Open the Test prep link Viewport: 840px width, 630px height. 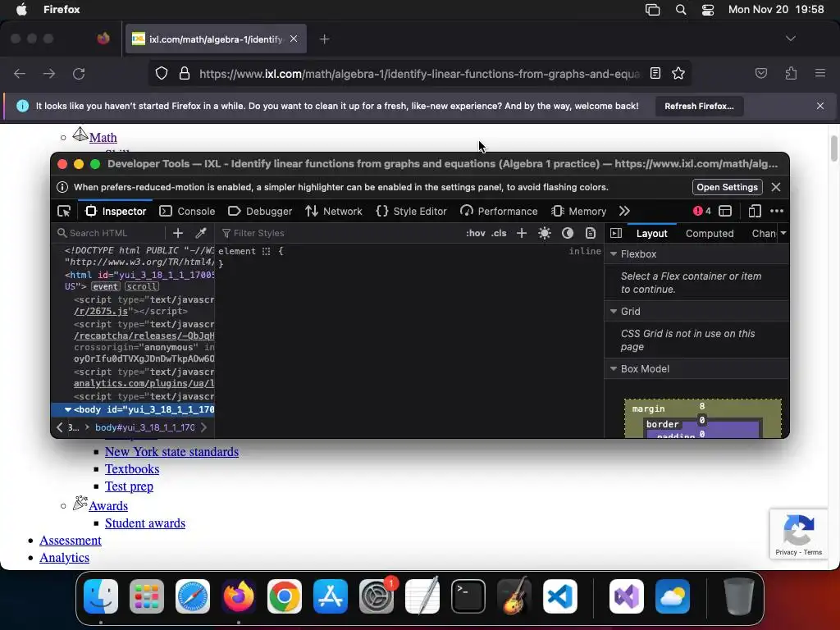tap(129, 486)
